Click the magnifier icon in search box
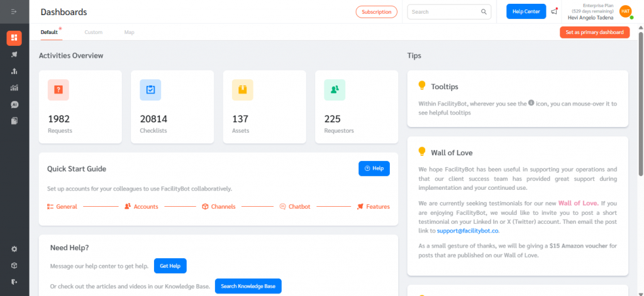 [x=484, y=11]
